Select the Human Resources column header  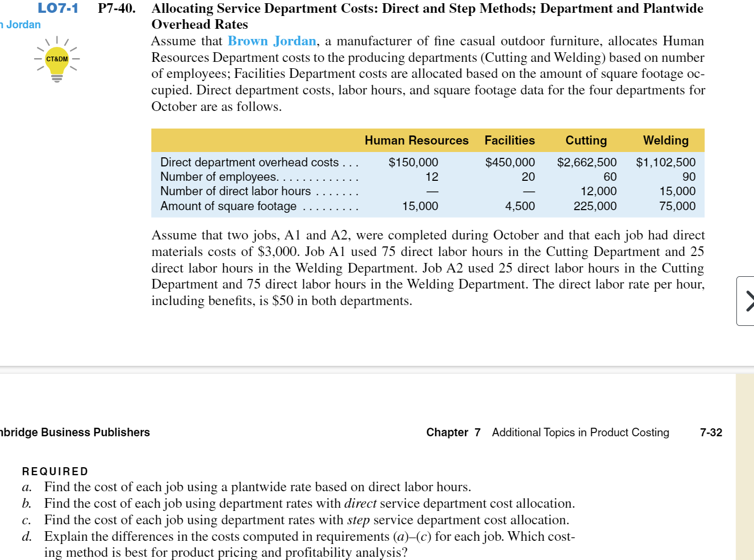click(416, 140)
